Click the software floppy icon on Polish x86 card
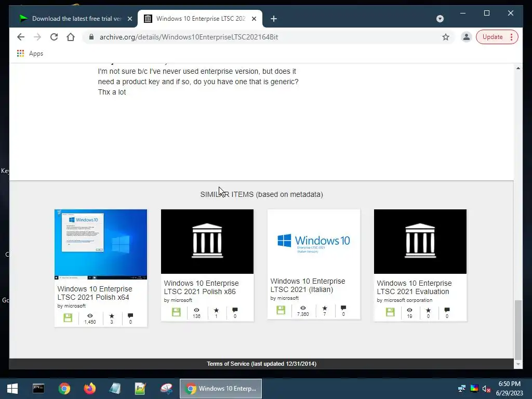The height and width of the screenshot is (399, 532). coord(176,312)
